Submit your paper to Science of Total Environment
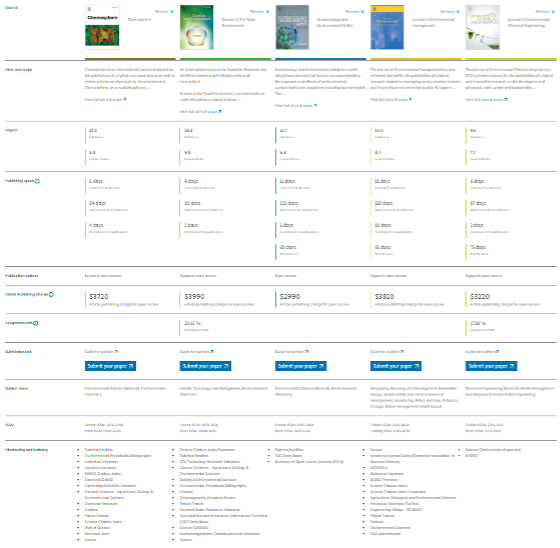Image resolution: width=560 pixels, height=548 pixels. pyautogui.click(x=205, y=366)
